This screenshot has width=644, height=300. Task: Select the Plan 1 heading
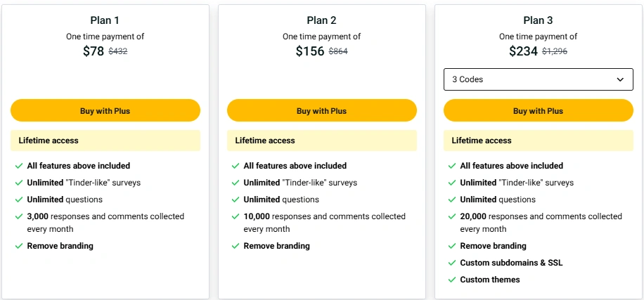click(x=105, y=20)
